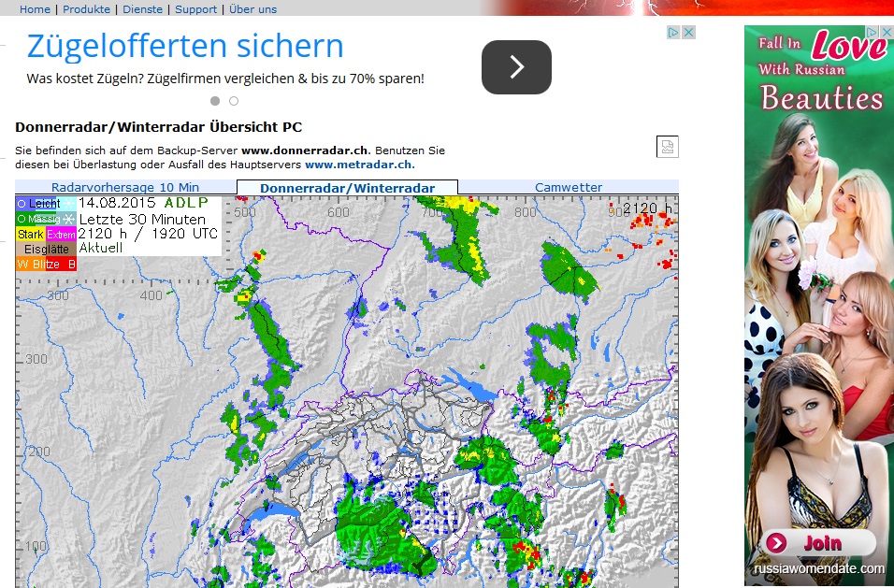Click the 2120 h / 1920 UTC timestamp

(x=148, y=234)
